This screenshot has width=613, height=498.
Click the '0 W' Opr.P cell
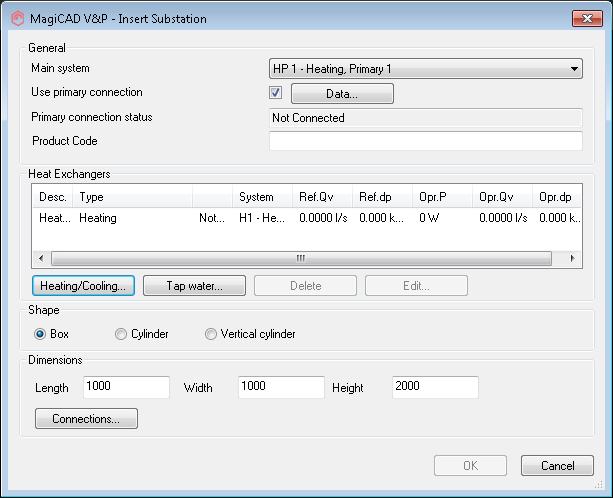[429, 218]
